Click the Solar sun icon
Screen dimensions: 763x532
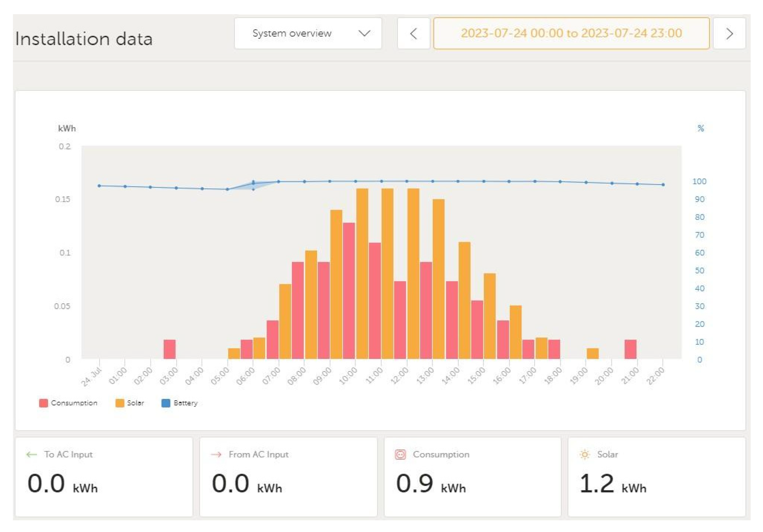coord(584,454)
